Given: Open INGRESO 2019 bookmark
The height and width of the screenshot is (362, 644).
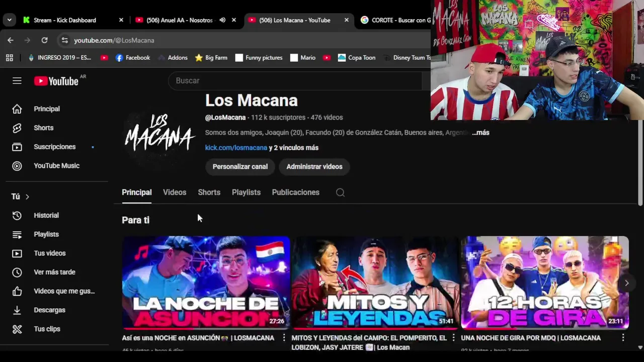Looking at the screenshot, I should (59, 58).
